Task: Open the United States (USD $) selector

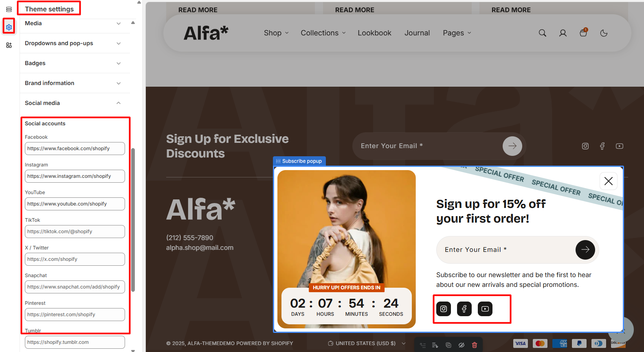Action: point(367,343)
